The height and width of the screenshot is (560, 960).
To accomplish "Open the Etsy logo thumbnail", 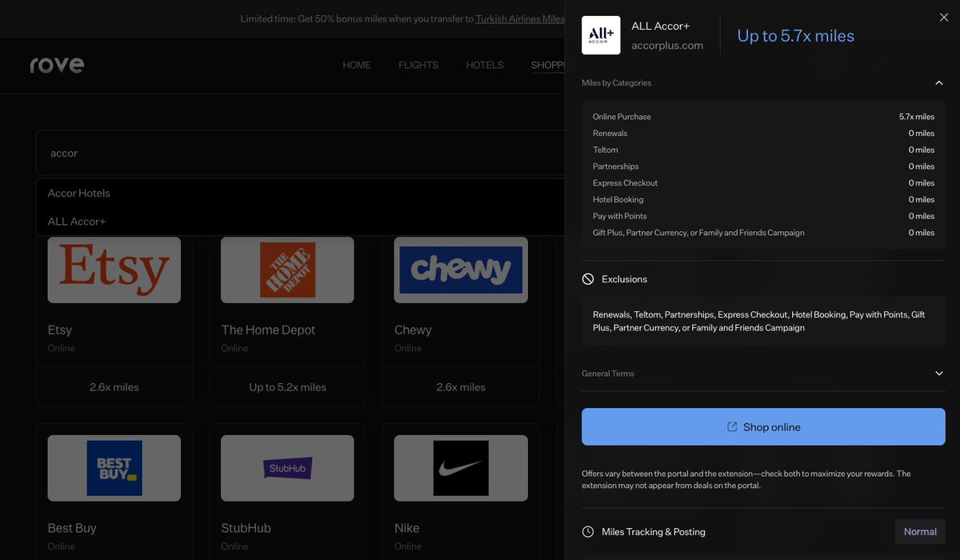I will click(114, 270).
